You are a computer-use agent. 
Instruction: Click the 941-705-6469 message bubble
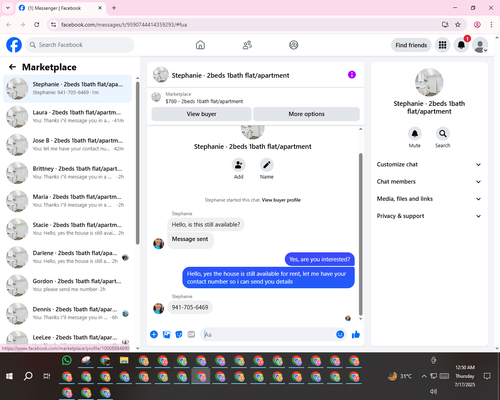tap(190, 307)
